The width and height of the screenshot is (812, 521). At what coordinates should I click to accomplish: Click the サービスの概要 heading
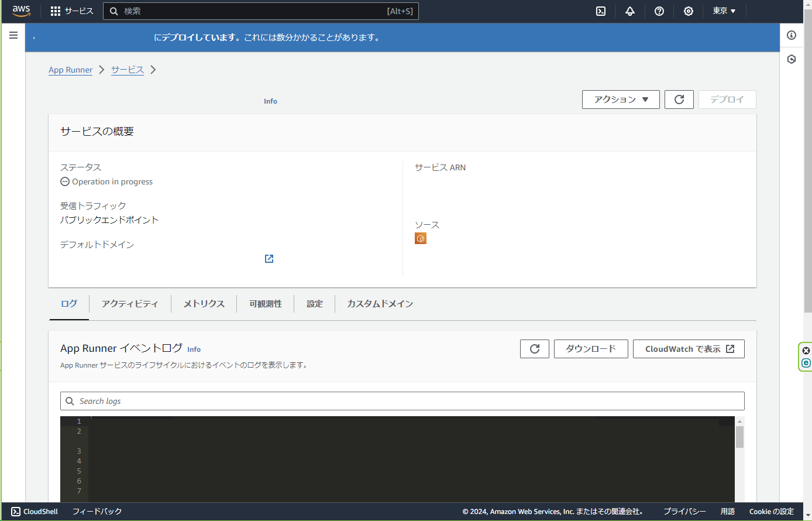pos(97,132)
